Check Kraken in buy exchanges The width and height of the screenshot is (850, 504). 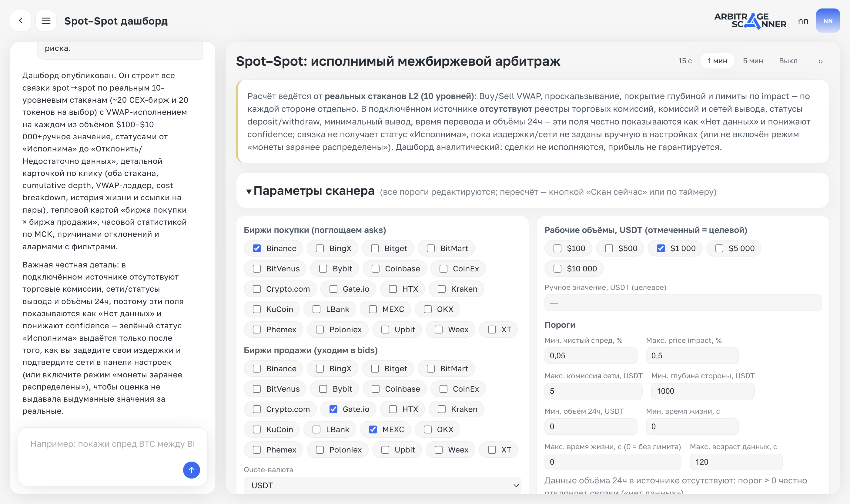click(x=441, y=289)
